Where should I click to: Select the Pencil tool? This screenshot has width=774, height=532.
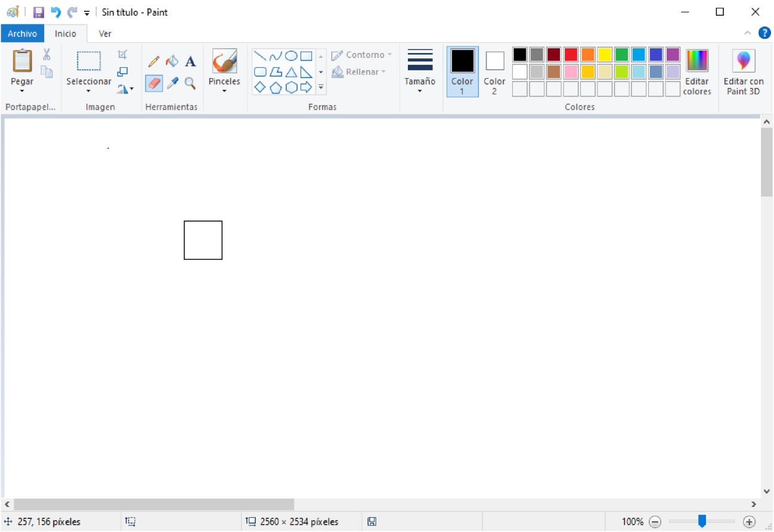pos(154,61)
